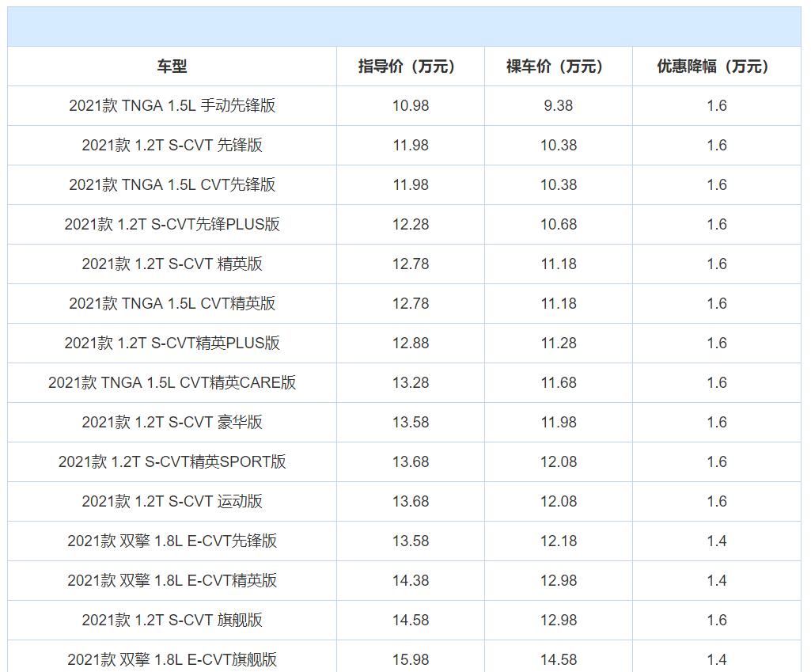This screenshot has width=811, height=672.
Task: Select 2021款 1.2T S-CVT 精英版 model name
Action: coord(172,264)
